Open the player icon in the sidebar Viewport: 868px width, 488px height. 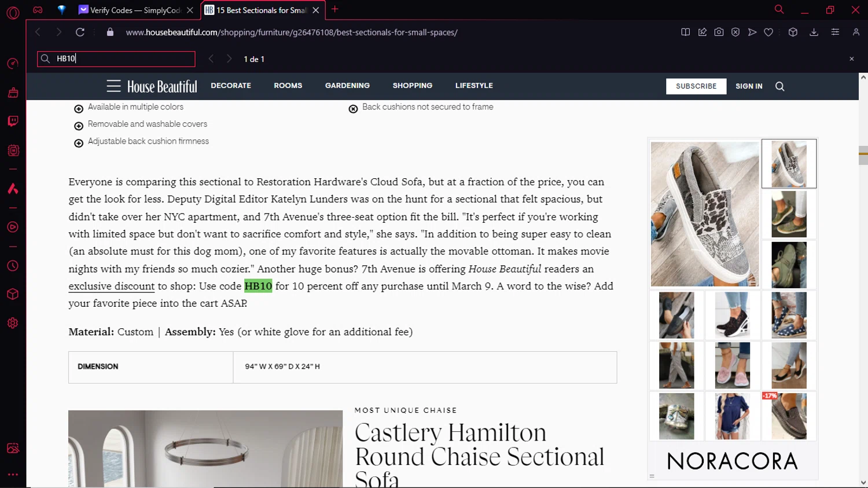coord(13,227)
